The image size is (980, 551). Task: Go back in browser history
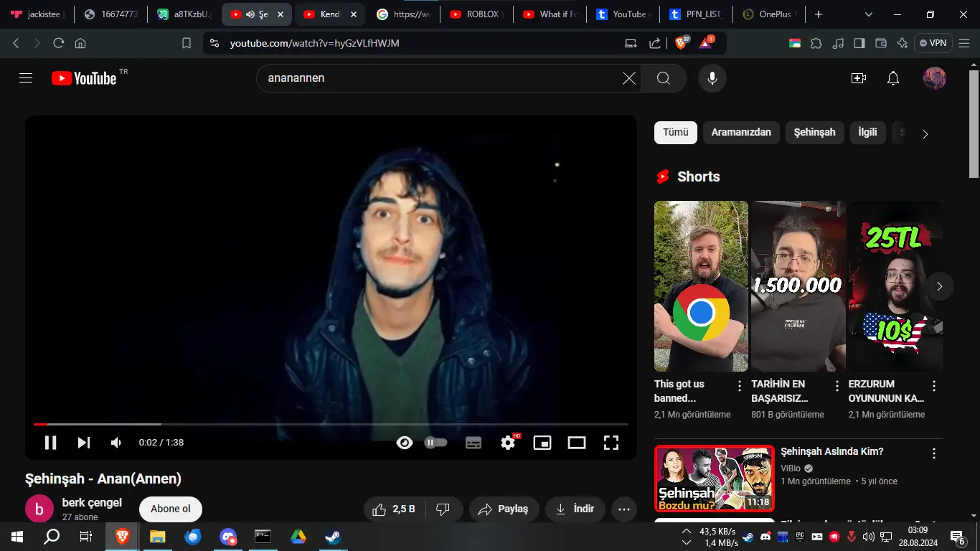16,43
